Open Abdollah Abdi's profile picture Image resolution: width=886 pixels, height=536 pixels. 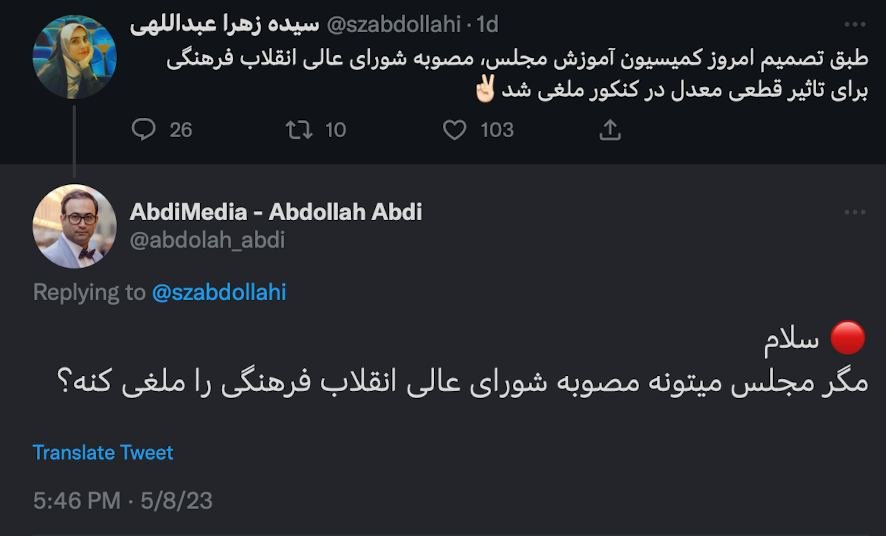(x=75, y=226)
